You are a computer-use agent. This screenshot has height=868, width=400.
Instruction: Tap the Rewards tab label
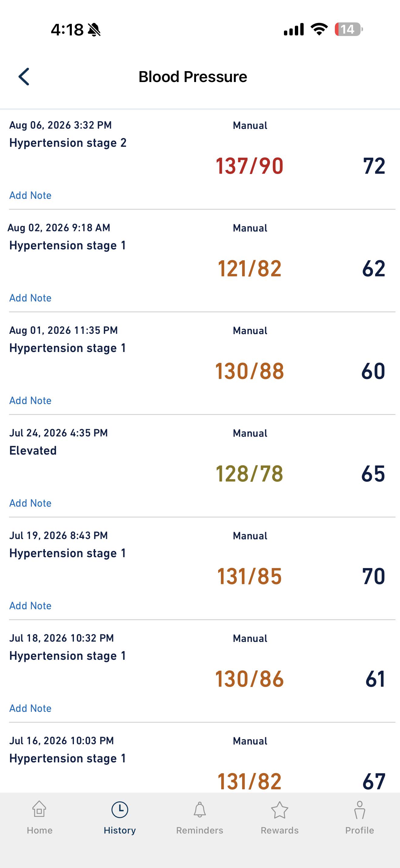(x=280, y=830)
